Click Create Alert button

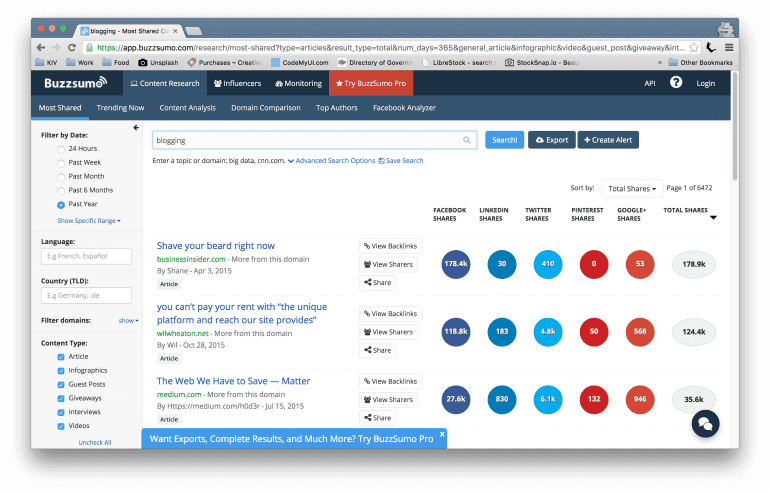pos(608,140)
